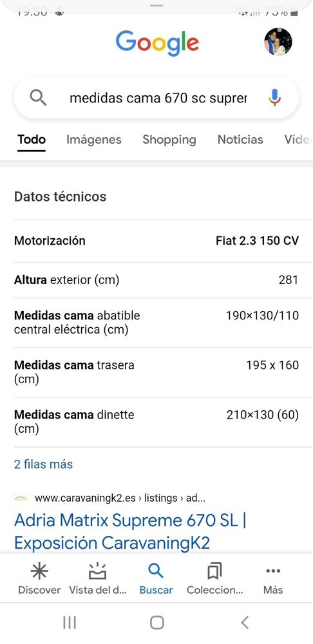Switch to the Shopping tab
The height and width of the screenshot is (644, 313).
point(169,140)
